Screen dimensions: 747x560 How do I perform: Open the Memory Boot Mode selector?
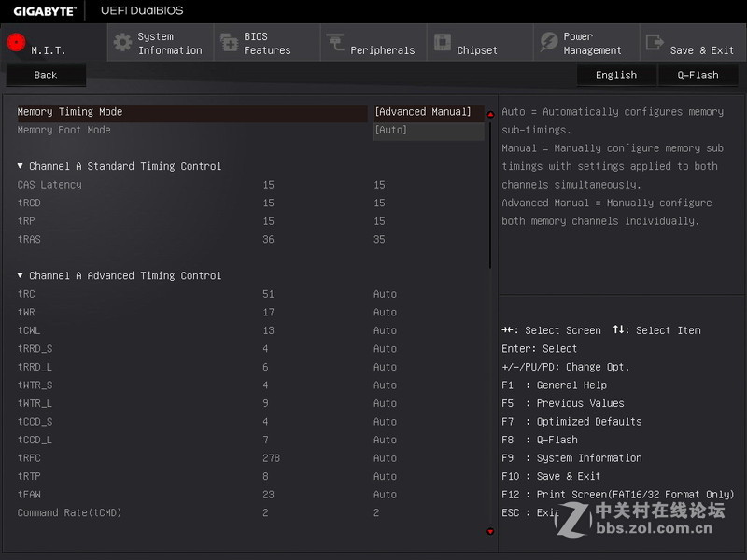click(429, 130)
